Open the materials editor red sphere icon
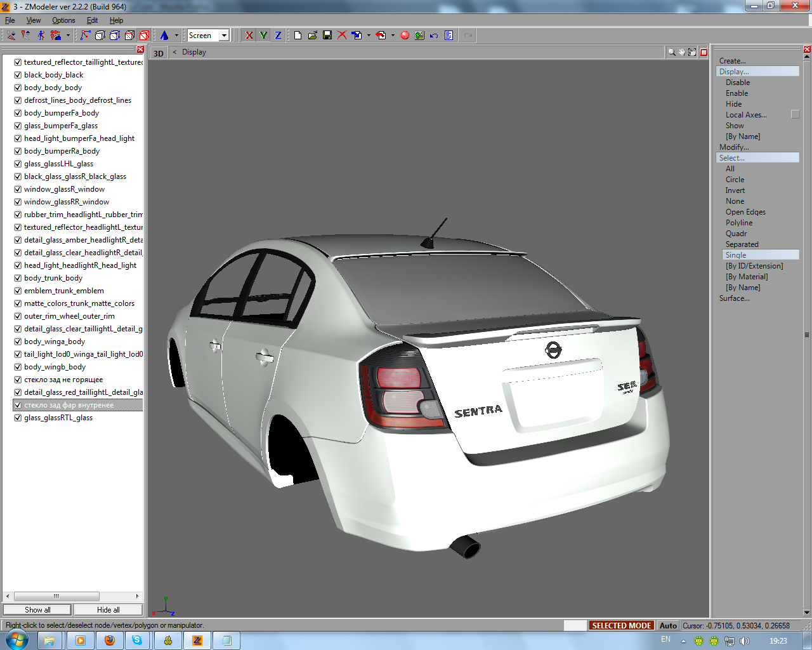The width and height of the screenshot is (812, 650). (x=405, y=36)
